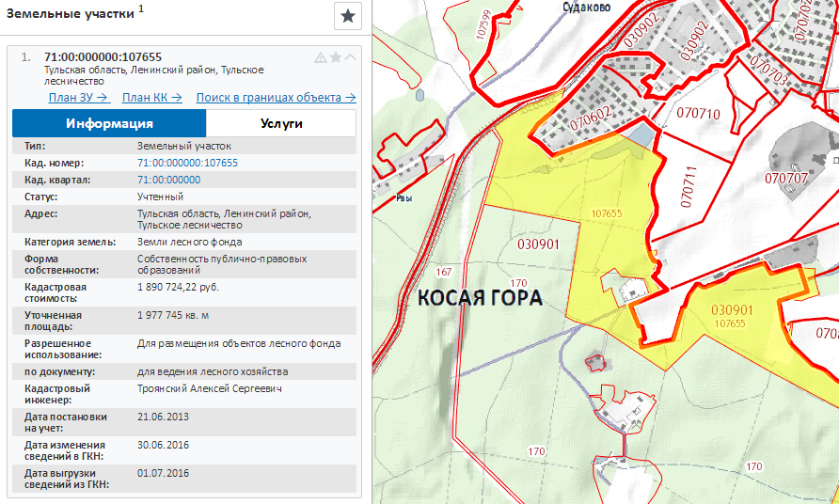
Task: Add parcel 107655 to favorites via small star
Action: [336, 57]
